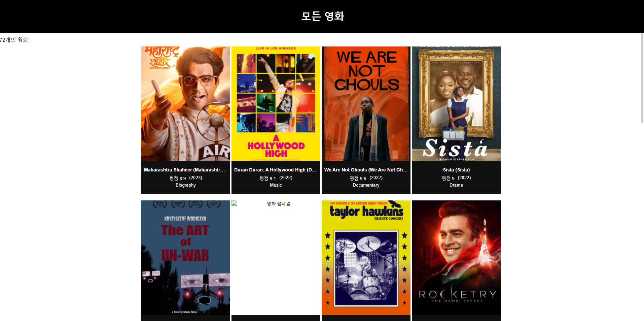Viewport: 644px width, 321px height.
Task: Click the Drama genre label
Action: point(456,185)
